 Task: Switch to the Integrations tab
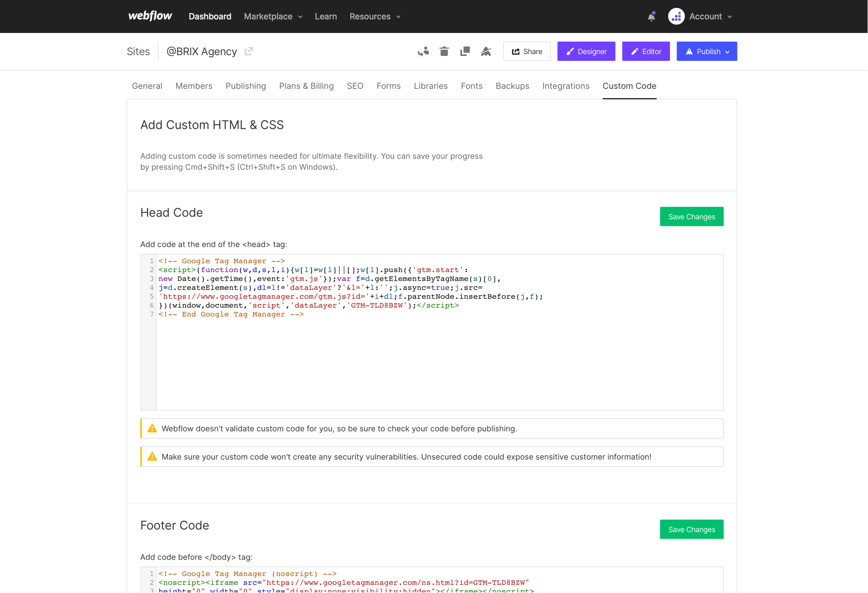point(566,86)
